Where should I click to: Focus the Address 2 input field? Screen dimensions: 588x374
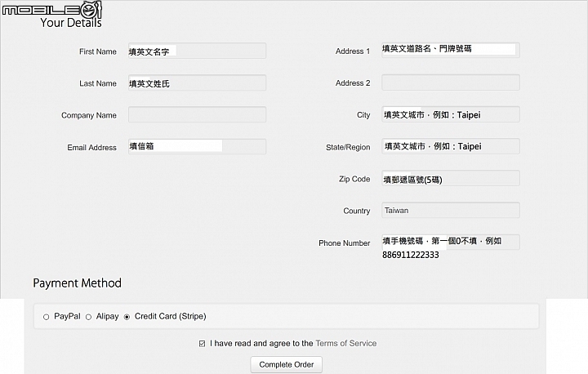(x=451, y=82)
